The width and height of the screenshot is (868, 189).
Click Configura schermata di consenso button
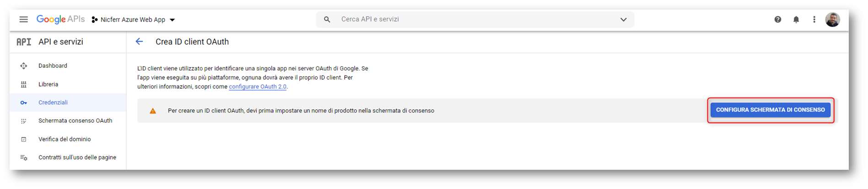point(771,110)
